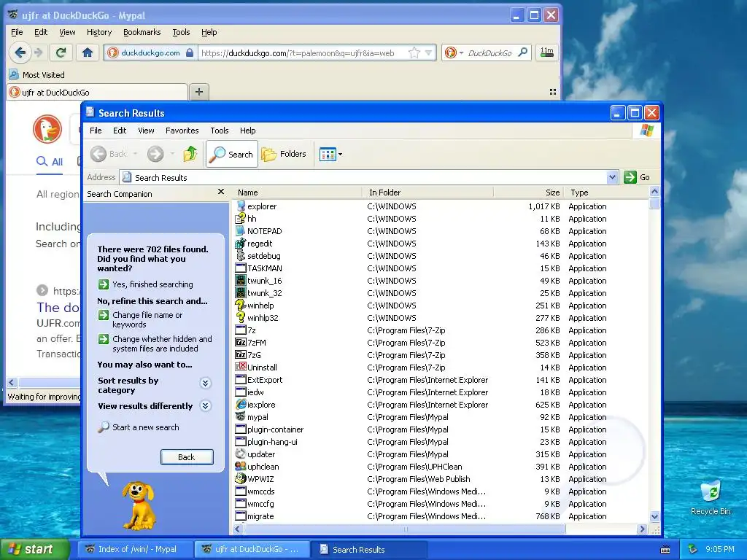The height and width of the screenshot is (560, 747).
Task: Open the Mypal URL history dropdown
Action: pyautogui.click(x=429, y=52)
